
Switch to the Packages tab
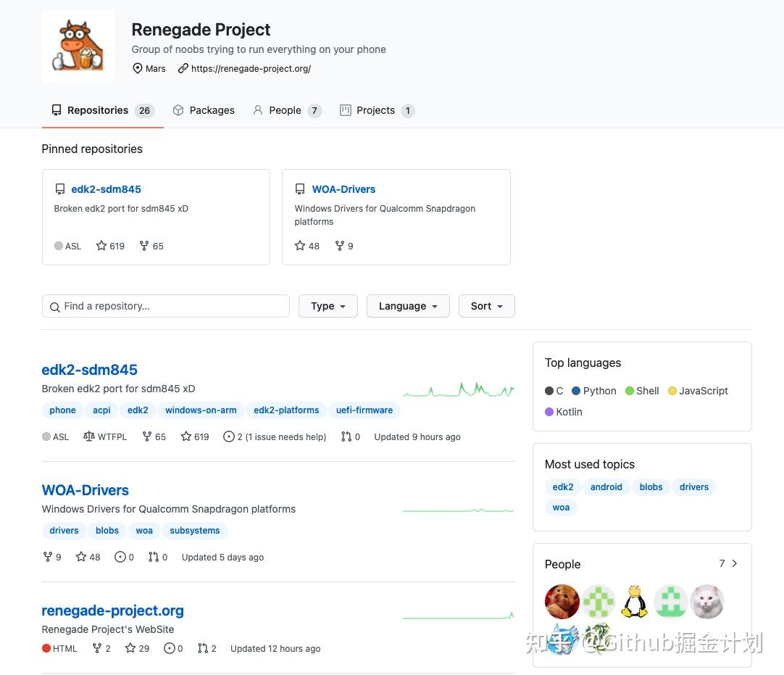coord(204,110)
